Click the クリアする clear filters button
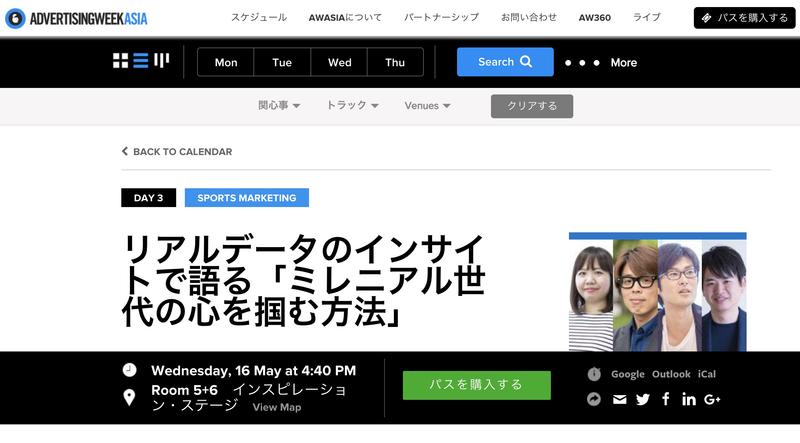This screenshot has width=800, height=443. pyautogui.click(x=532, y=106)
